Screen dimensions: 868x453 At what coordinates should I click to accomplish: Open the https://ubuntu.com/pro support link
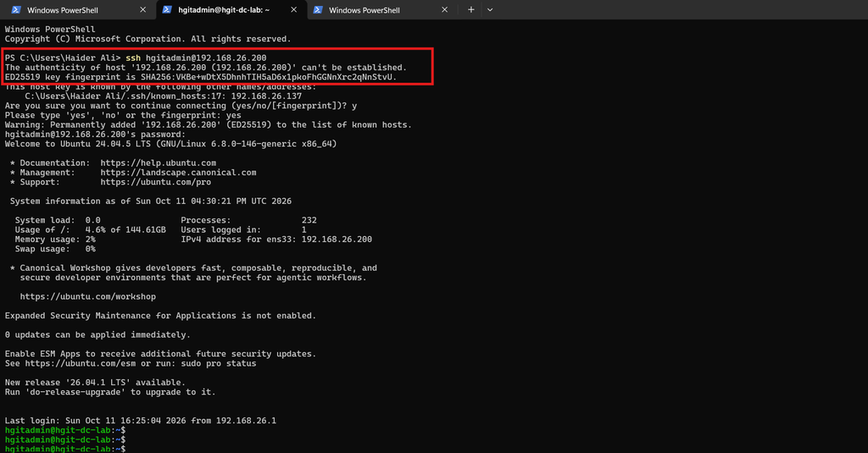(x=156, y=182)
